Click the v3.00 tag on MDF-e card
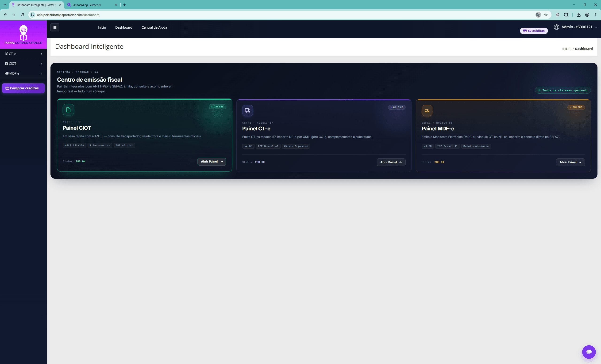 click(x=428, y=146)
